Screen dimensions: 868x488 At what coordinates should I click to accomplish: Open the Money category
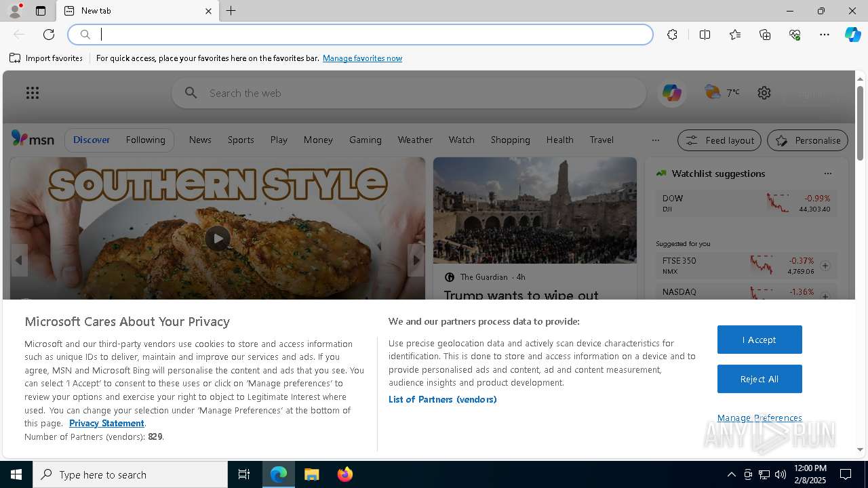(x=318, y=140)
